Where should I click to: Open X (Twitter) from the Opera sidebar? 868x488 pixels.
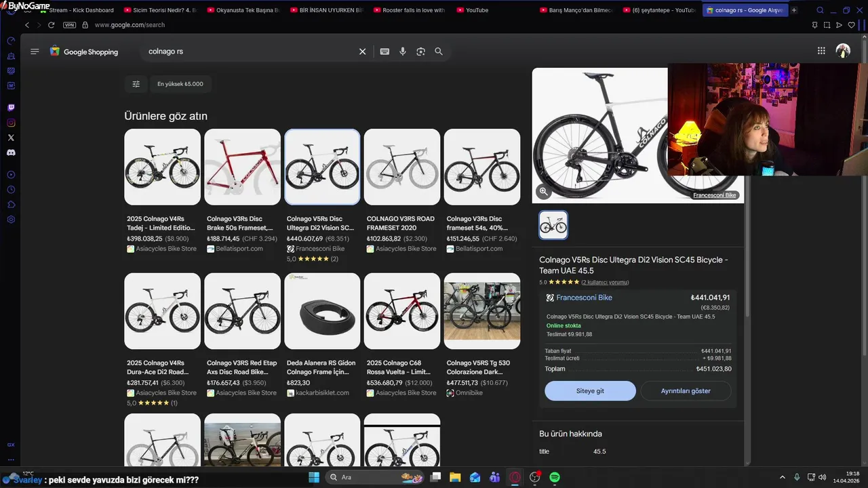(x=11, y=138)
